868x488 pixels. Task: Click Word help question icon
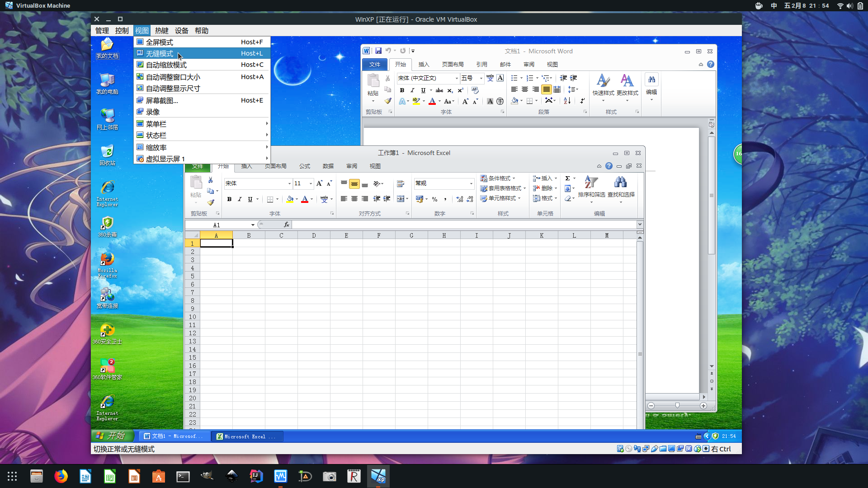[711, 64]
